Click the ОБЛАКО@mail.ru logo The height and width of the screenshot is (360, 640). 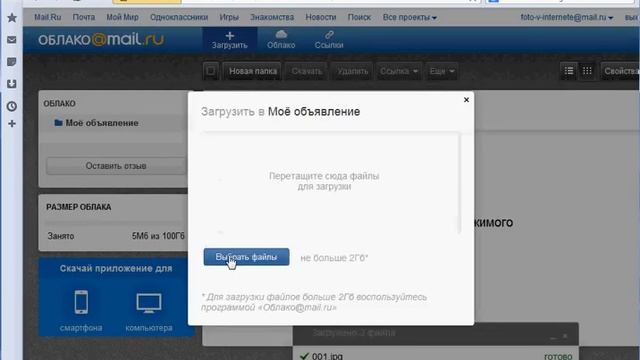(101, 40)
